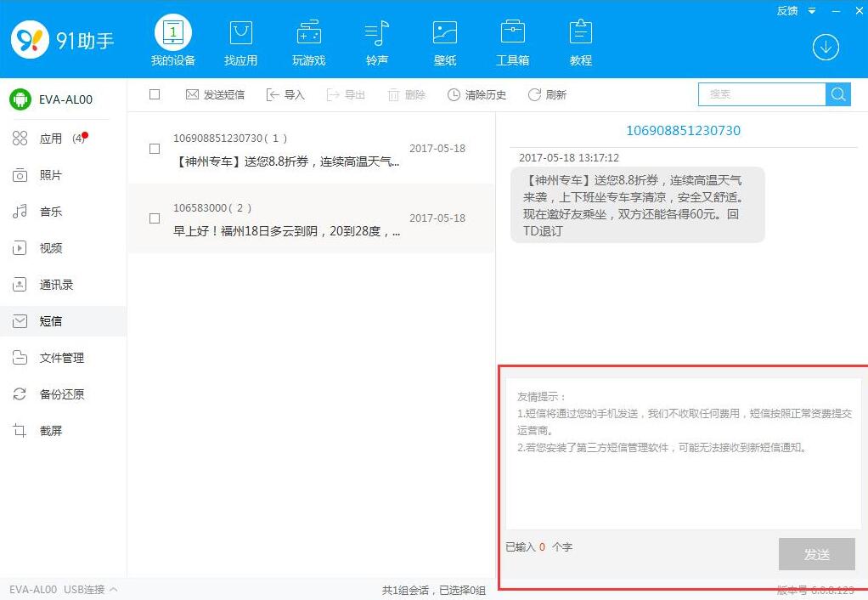Open the download manager arrow icon
868x600 pixels.
click(x=826, y=47)
